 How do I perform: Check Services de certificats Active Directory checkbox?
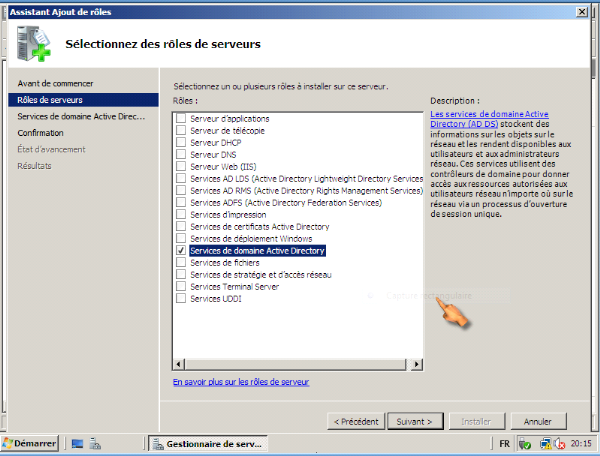pos(181,226)
